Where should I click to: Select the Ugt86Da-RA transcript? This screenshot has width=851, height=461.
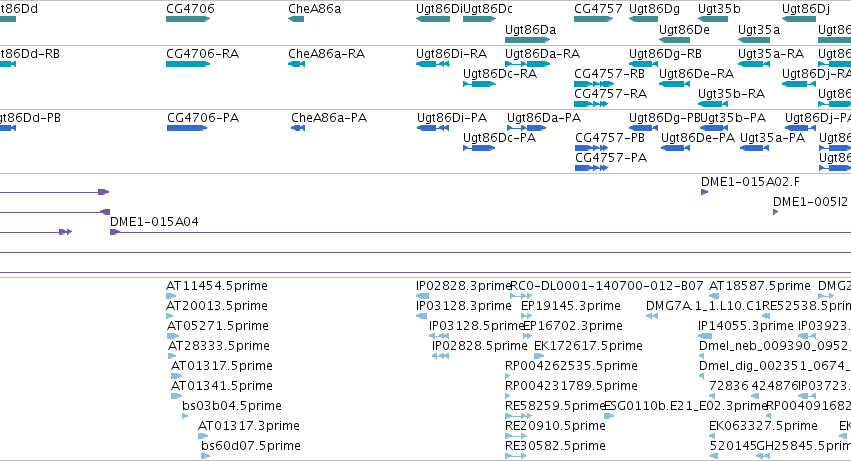pos(528,64)
